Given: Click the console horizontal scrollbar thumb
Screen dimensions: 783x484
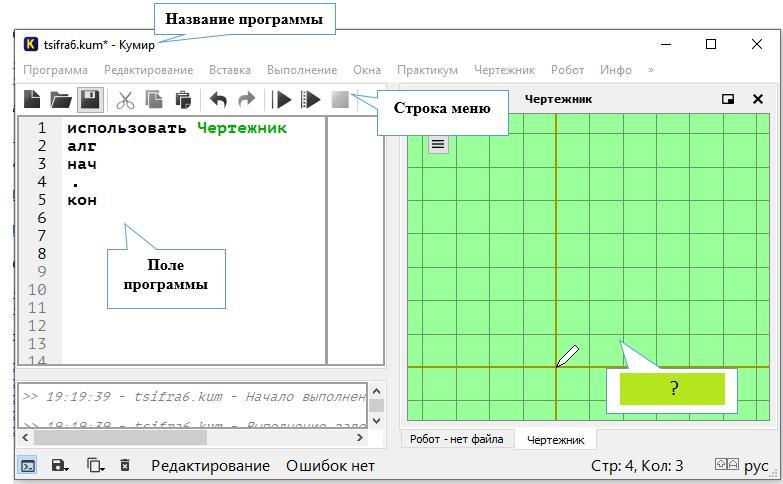Looking at the screenshot, I should tap(120, 438).
